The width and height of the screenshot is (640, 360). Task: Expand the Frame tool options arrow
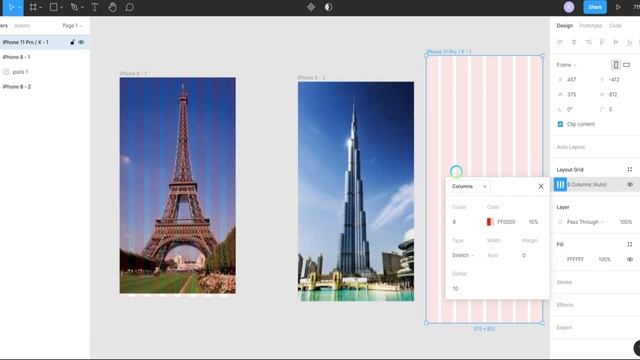pyautogui.click(x=40, y=8)
